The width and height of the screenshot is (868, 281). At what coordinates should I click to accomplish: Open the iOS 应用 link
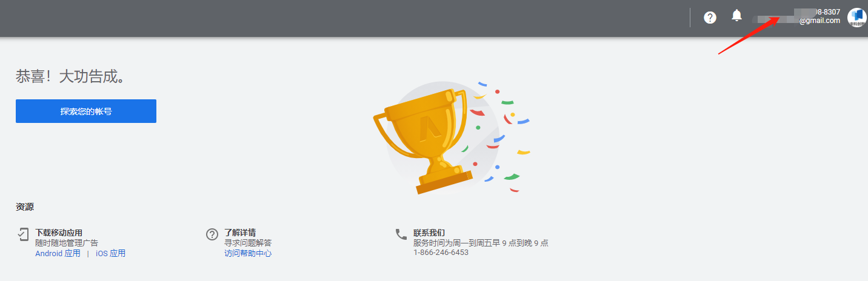110,253
